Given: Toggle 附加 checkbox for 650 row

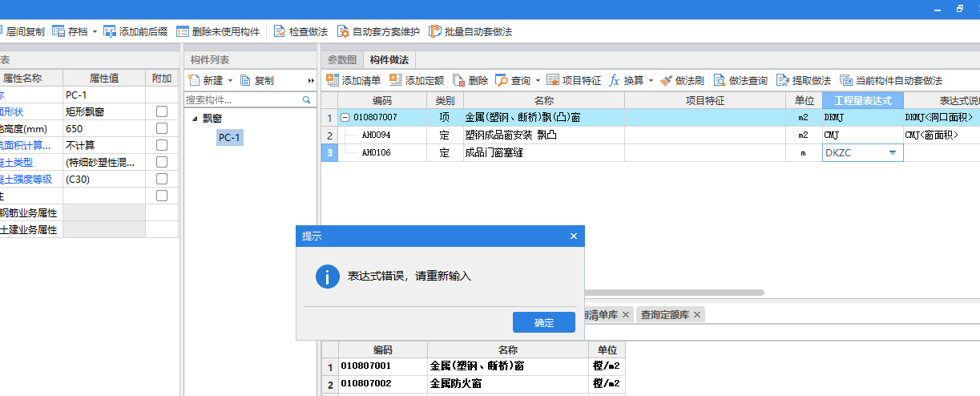Looking at the screenshot, I should point(162,128).
